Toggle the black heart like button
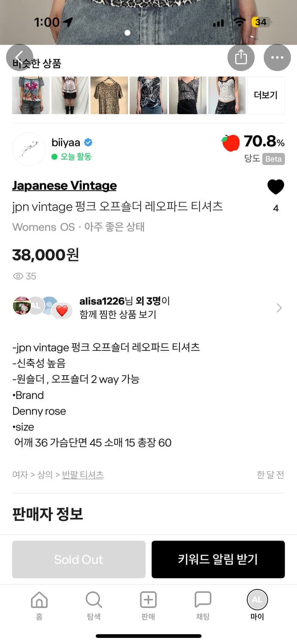 (276, 187)
